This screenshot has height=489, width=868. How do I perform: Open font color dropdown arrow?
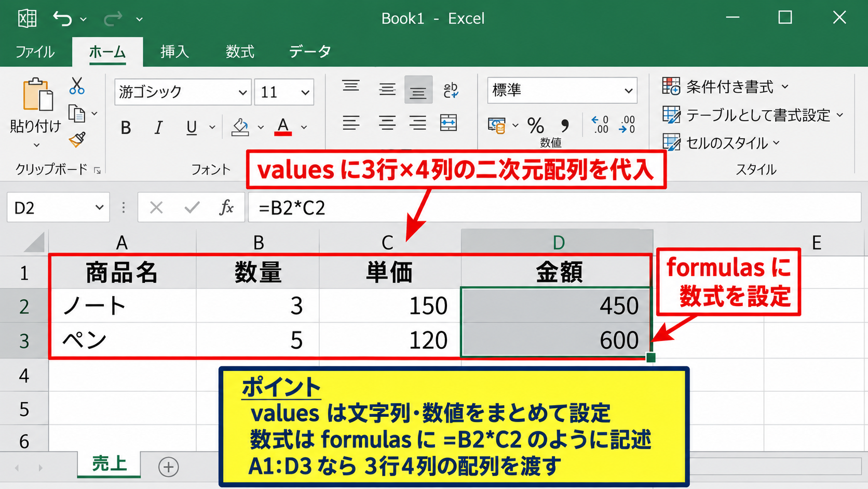click(304, 127)
